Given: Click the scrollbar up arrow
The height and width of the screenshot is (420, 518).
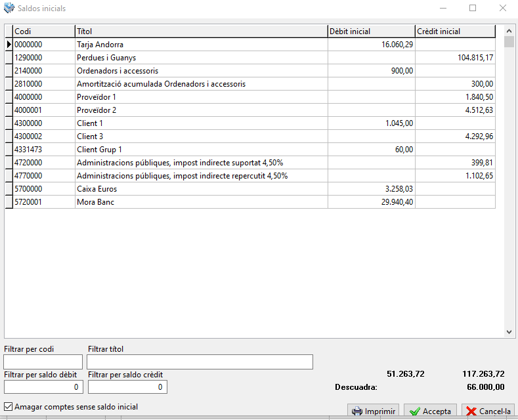Looking at the screenshot, I should click(509, 31).
